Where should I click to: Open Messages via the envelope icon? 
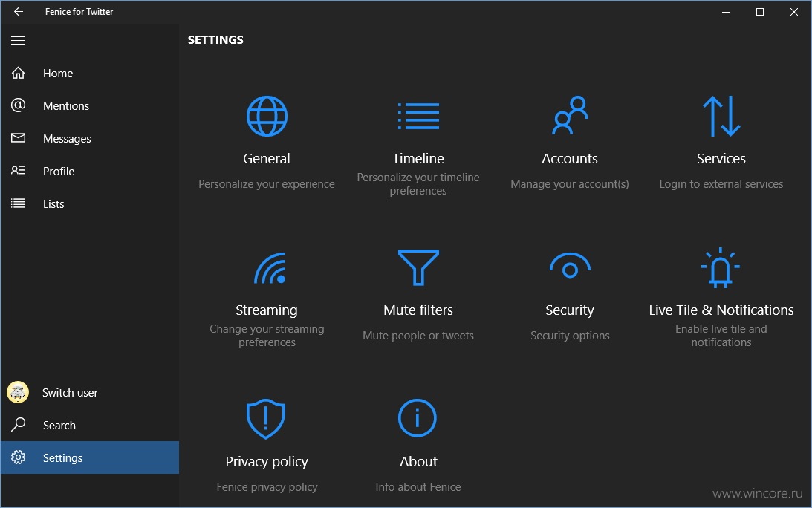(18, 137)
